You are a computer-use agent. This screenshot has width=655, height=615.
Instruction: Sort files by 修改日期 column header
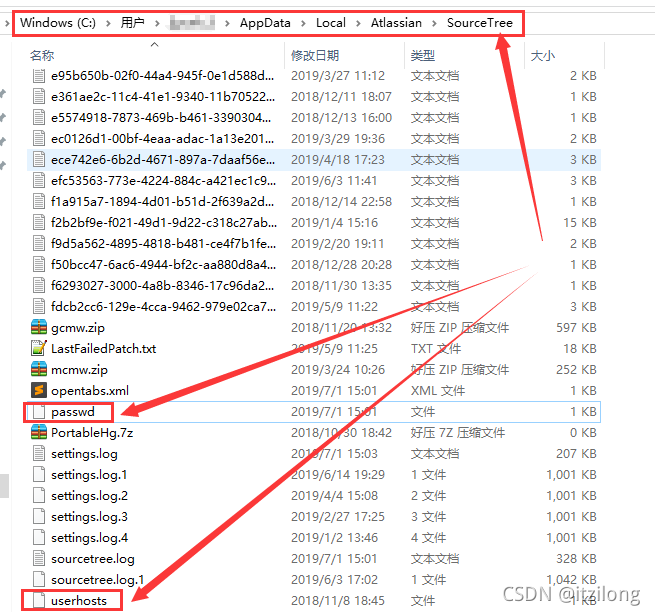pyautogui.click(x=315, y=55)
